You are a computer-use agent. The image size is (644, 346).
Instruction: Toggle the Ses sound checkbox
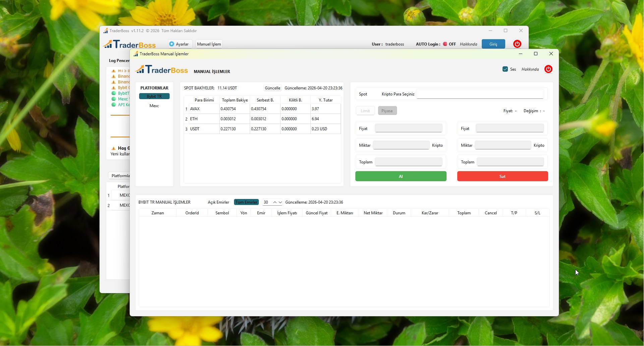[x=505, y=69]
